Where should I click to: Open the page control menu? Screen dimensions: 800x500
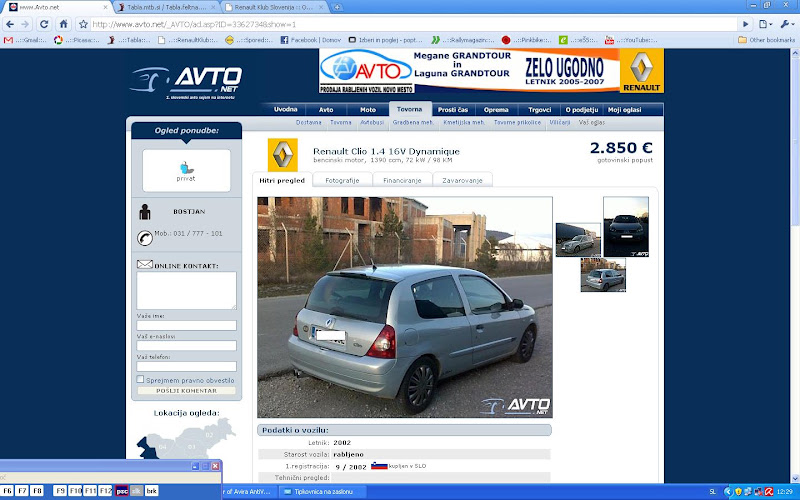click(x=765, y=24)
